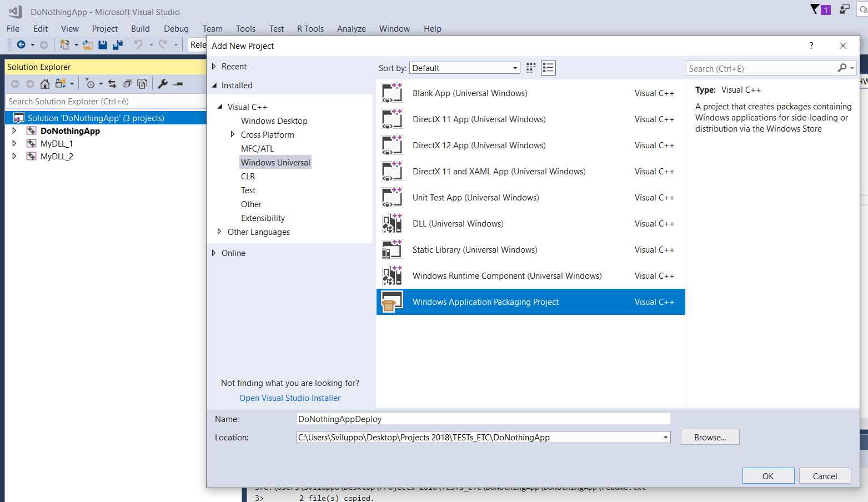This screenshot has width=868, height=502.
Task: Switch template list to small icons view
Action: pyautogui.click(x=531, y=68)
